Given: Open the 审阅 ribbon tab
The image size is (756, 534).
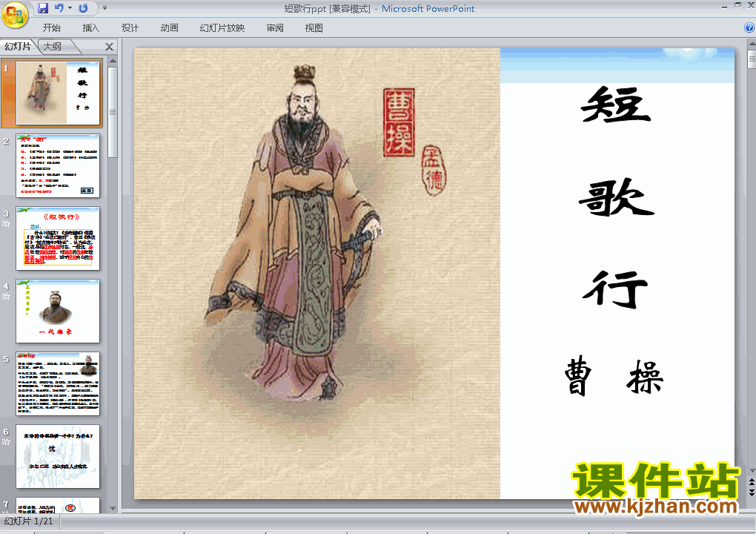Looking at the screenshot, I should pyautogui.click(x=275, y=28).
